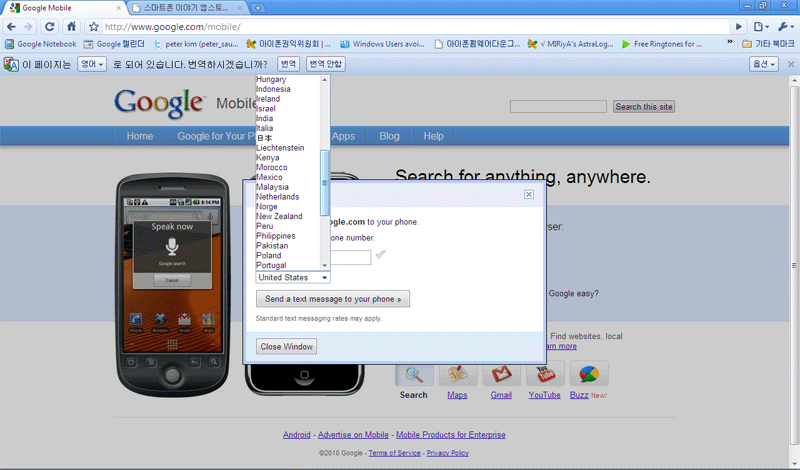The height and width of the screenshot is (470, 800).
Task: Click Search this site button
Action: pyautogui.click(x=643, y=107)
